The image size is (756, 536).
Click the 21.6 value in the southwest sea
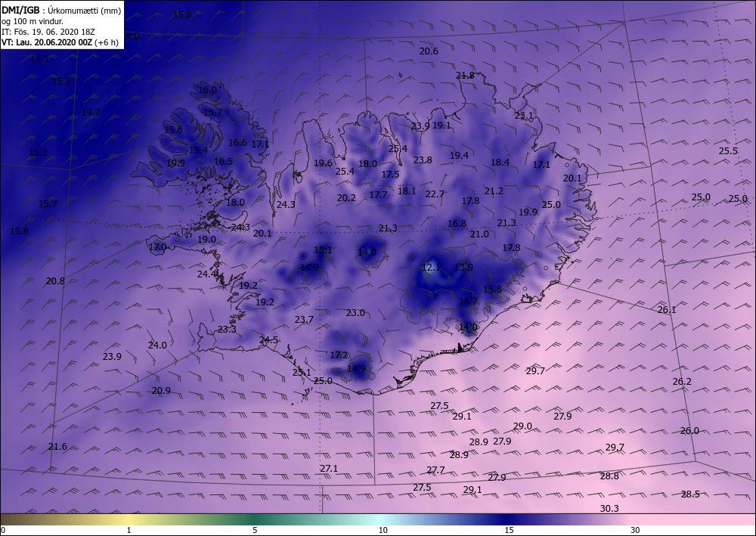[x=57, y=447]
